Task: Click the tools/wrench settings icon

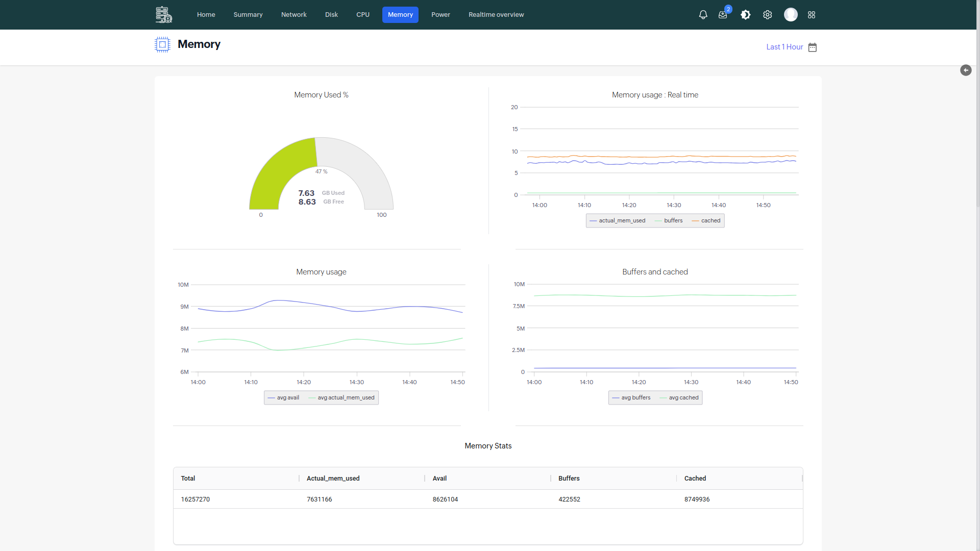Action: (x=767, y=15)
